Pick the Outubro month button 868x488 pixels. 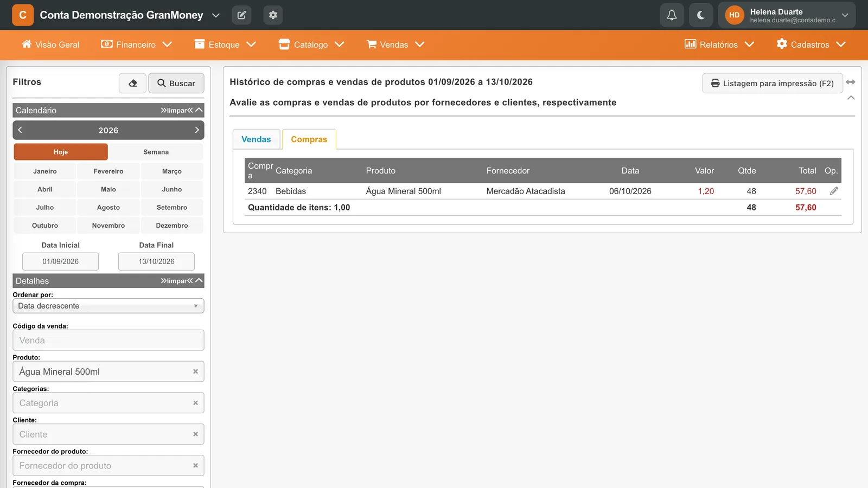[x=45, y=226]
